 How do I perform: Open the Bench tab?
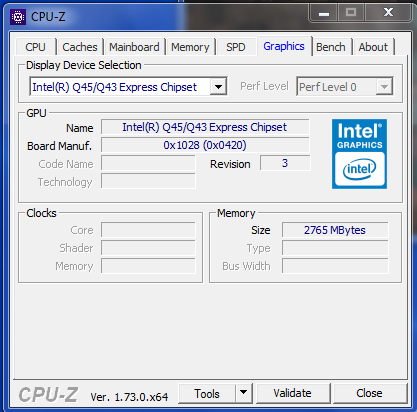(x=331, y=47)
